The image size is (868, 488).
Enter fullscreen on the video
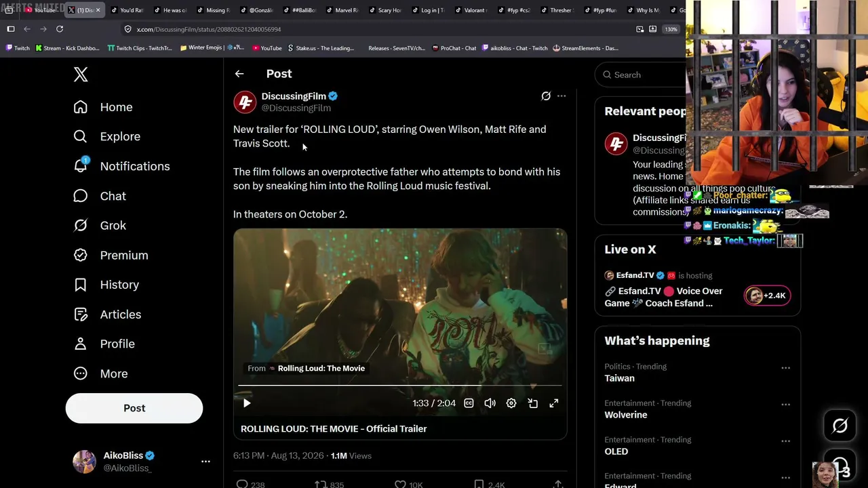tap(554, 403)
